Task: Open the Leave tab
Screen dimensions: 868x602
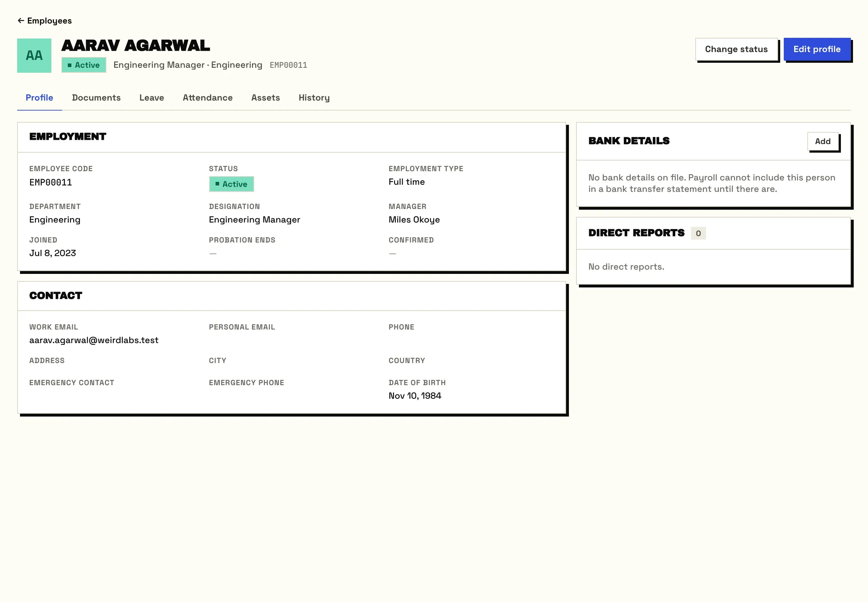Action: pyautogui.click(x=152, y=98)
